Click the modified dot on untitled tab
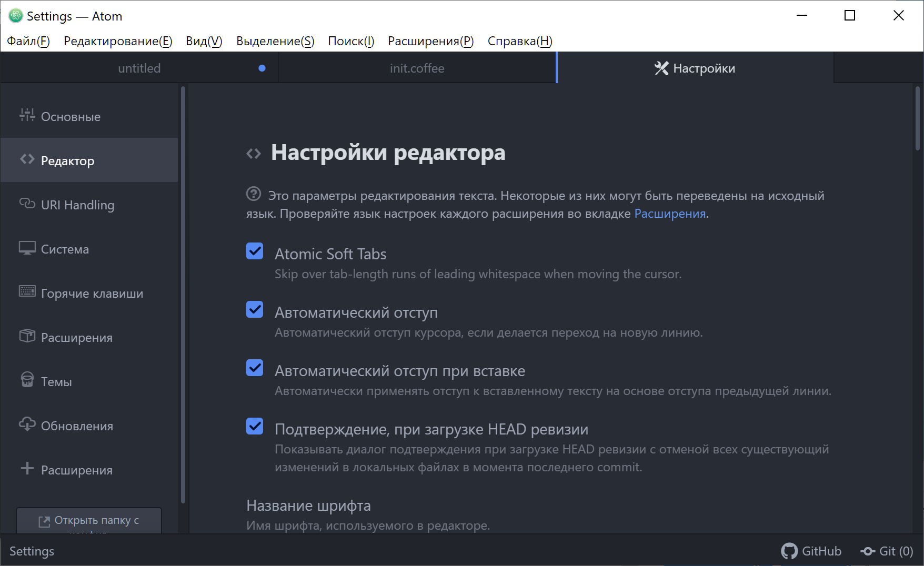This screenshot has width=924, height=566. pyautogui.click(x=262, y=68)
